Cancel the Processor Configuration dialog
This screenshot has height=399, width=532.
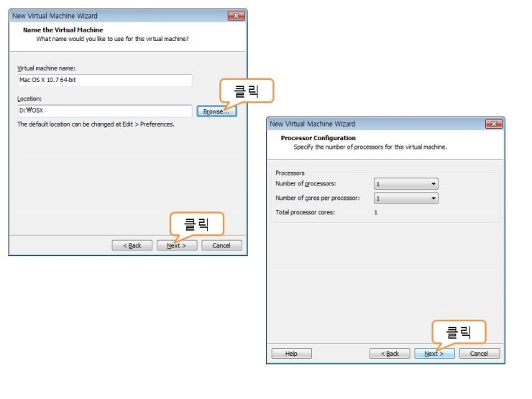(479, 353)
